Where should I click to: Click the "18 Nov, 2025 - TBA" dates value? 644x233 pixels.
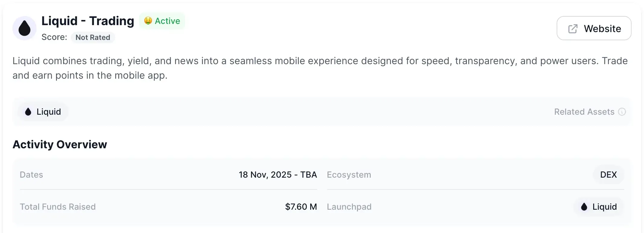[x=278, y=175]
